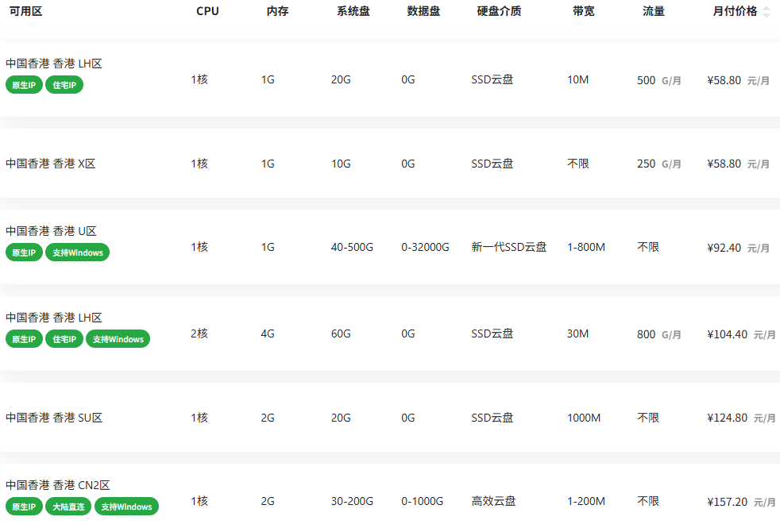Image resolution: width=780 pixels, height=532 pixels.
Task: Click 支持Windows tag in 香港 CN2区 row
Action: point(126,507)
